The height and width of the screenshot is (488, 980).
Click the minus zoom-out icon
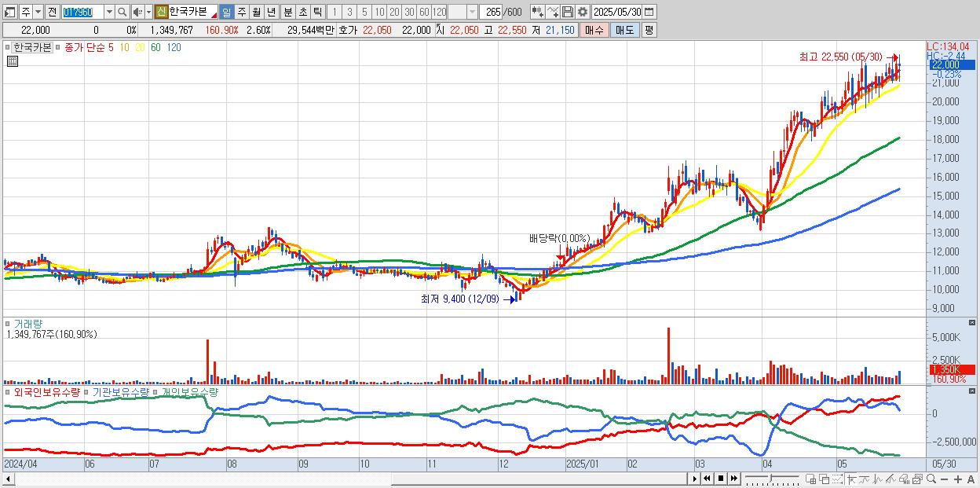pos(944,479)
